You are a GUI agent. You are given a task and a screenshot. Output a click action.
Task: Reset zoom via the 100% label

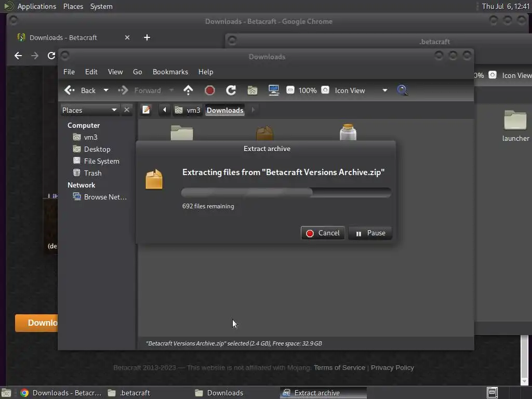(308, 90)
